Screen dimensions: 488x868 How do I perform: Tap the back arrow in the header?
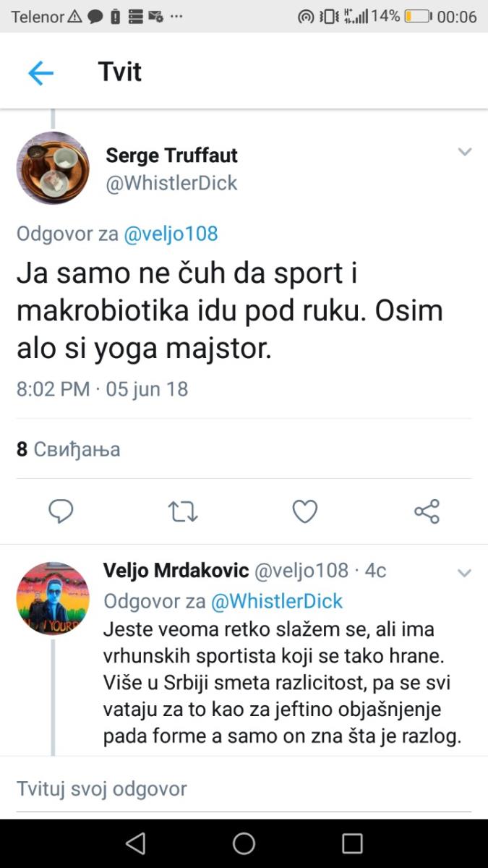pyautogui.click(x=40, y=72)
